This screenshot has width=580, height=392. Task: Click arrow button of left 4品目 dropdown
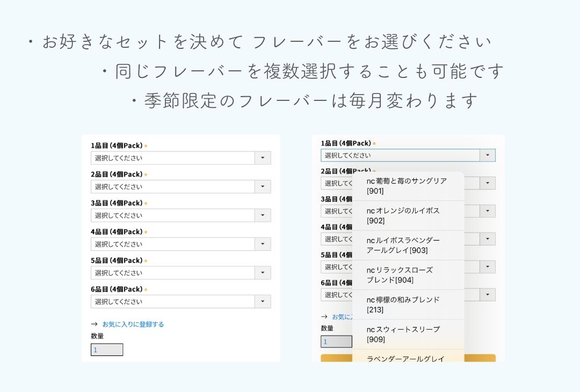point(263,244)
